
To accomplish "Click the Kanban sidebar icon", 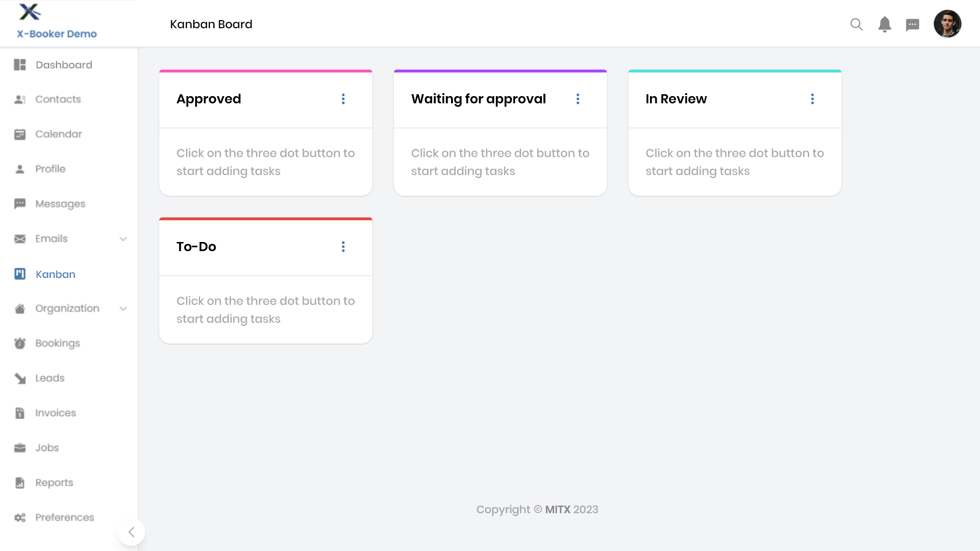I will 20,274.
